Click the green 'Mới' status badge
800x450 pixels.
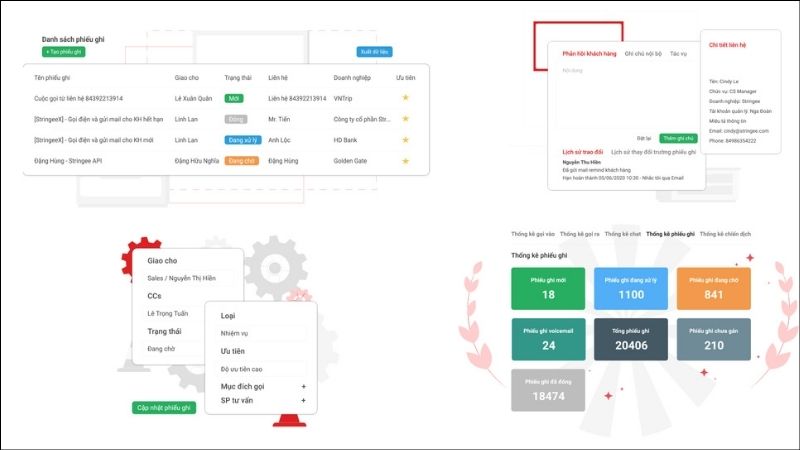(x=234, y=98)
